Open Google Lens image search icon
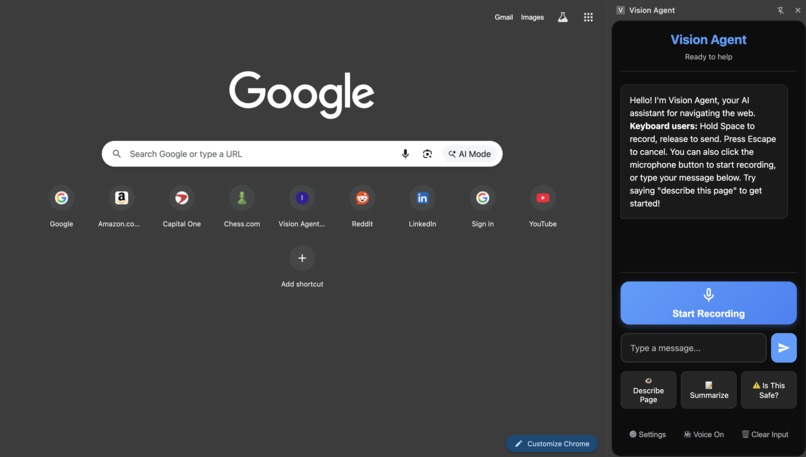This screenshot has width=806, height=457. [427, 154]
